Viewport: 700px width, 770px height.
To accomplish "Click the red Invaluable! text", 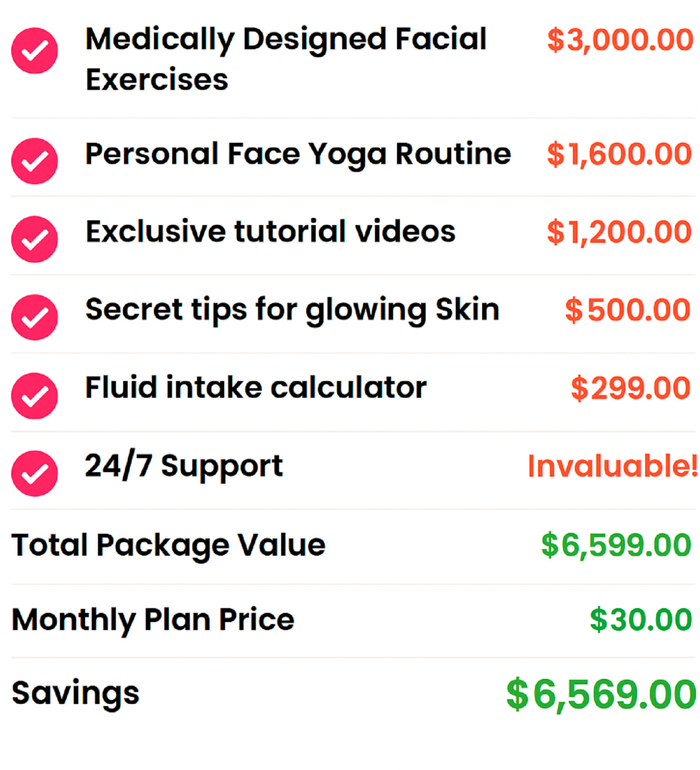I will pos(613,465).
